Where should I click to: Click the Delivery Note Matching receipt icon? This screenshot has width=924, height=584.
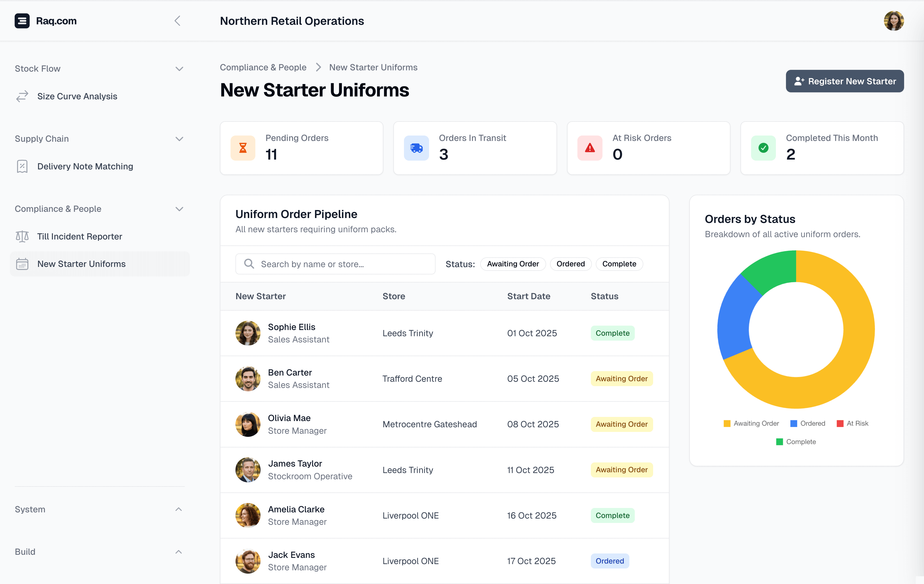22,166
